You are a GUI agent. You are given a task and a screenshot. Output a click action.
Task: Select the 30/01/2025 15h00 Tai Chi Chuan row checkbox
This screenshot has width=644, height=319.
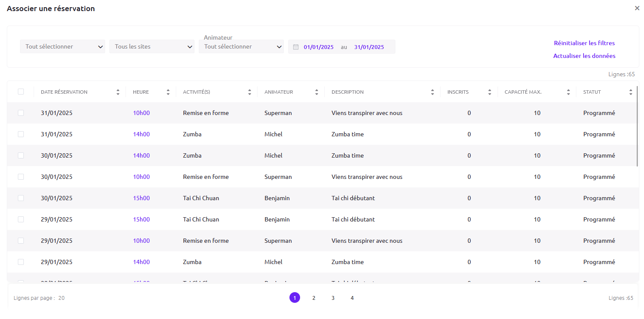pos(21,198)
